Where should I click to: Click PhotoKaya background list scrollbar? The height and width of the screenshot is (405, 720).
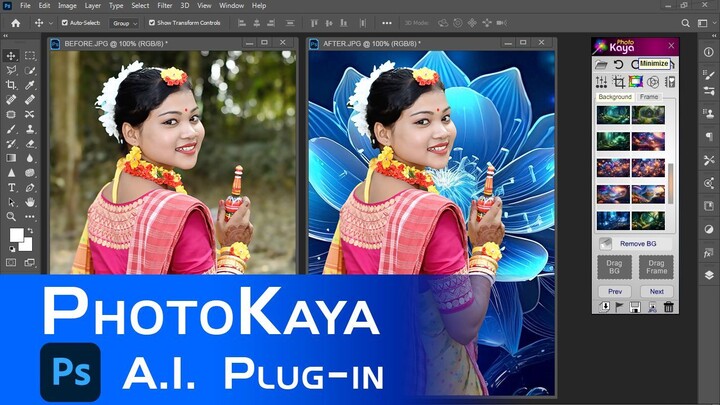tap(670, 183)
